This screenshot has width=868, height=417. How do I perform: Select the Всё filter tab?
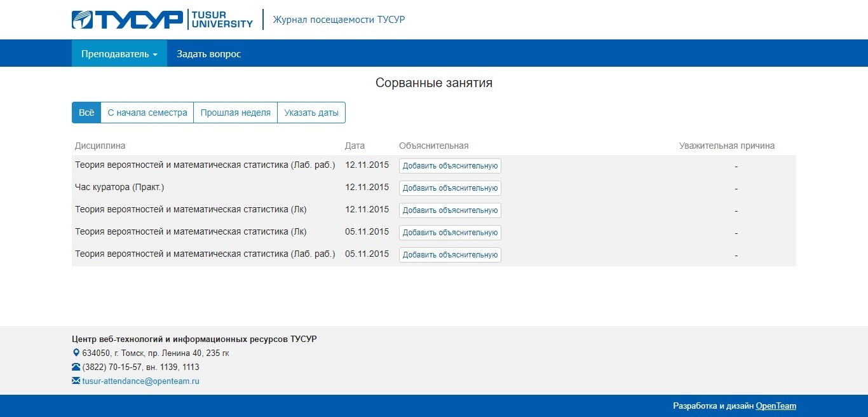pos(86,113)
